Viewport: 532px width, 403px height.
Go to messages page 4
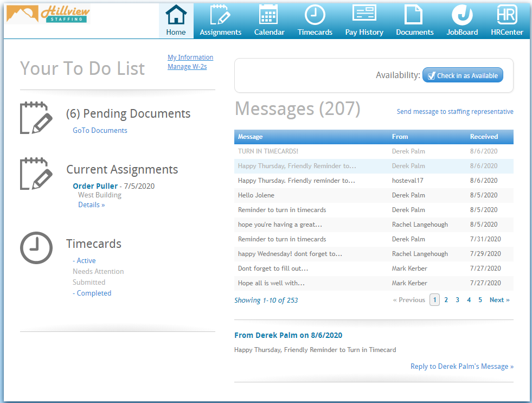point(469,300)
